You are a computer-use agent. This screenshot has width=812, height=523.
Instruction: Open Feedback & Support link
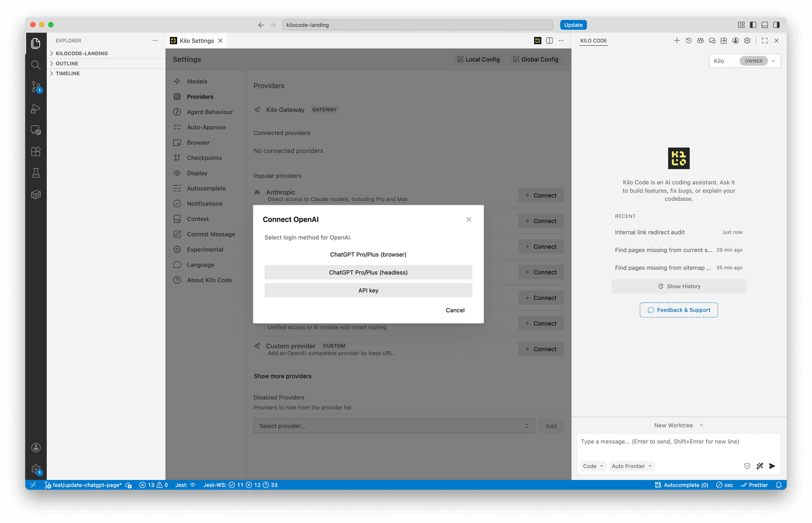pyautogui.click(x=678, y=310)
